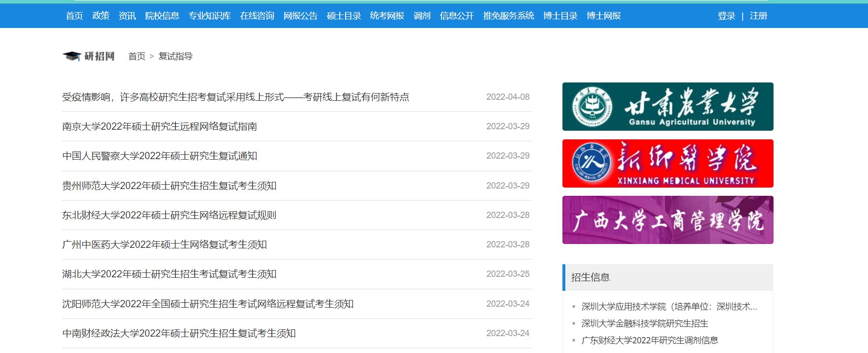Image resolution: width=868 pixels, height=353 pixels.
Task: Open 贵州师范大学2022年硕士研究生招生复试考生须知
Action: [169, 186]
